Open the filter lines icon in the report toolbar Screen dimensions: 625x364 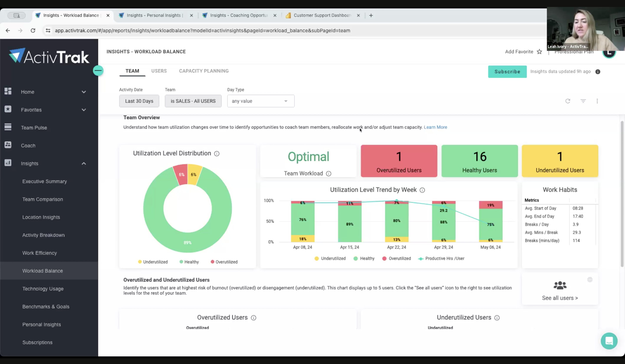click(x=583, y=101)
